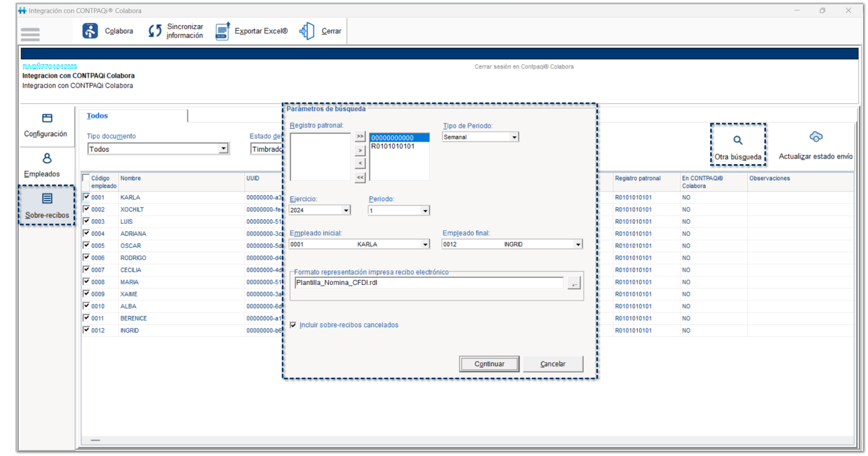The image size is (868, 456).
Task: Click the Otra búsqueda magnifier icon
Action: pos(738,141)
